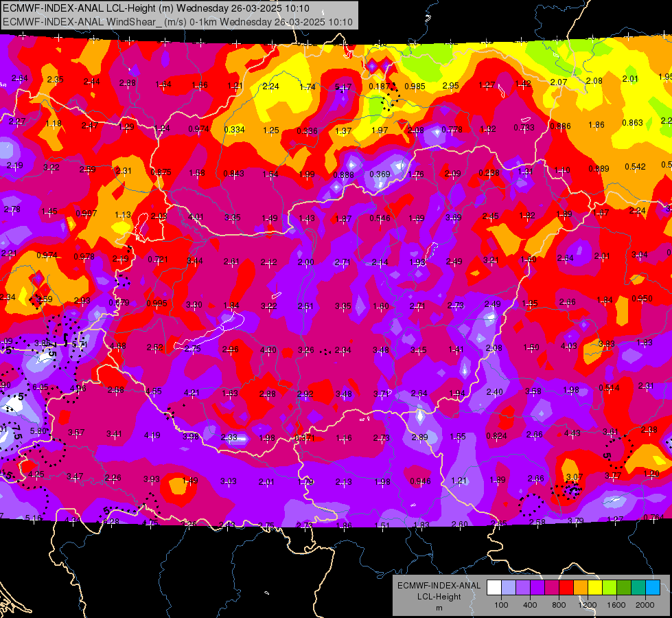The image size is (672, 618).
Task: Click wind shear value 0.946
Action: pyautogui.click(x=420, y=481)
